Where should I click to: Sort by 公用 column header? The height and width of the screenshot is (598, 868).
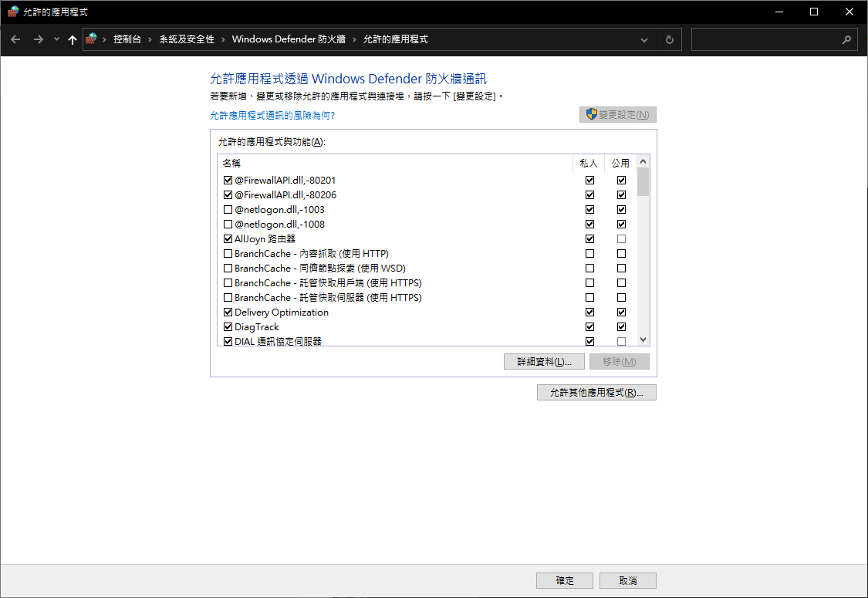pos(620,164)
